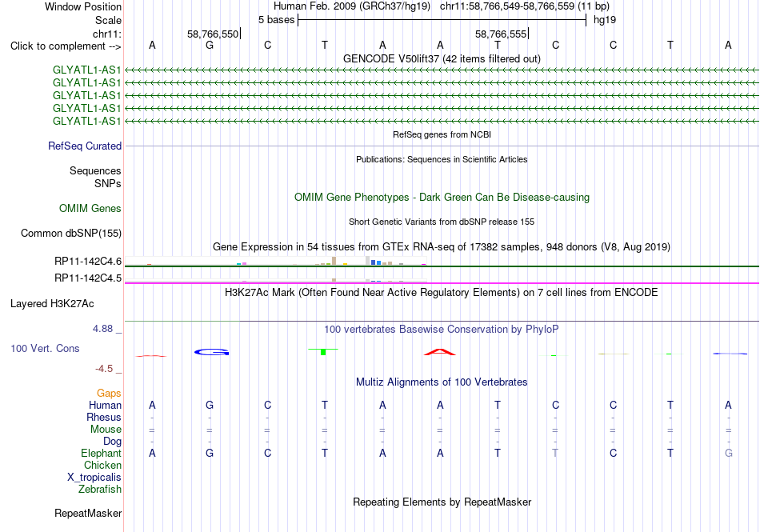
Task: Open the H3K27Ac Mark track heading
Action: coord(442,293)
